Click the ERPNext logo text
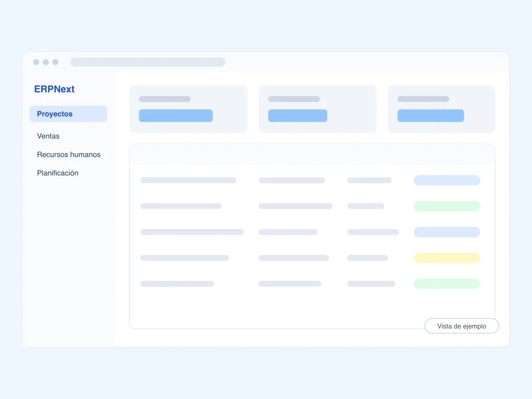The image size is (532, 399). [x=54, y=89]
